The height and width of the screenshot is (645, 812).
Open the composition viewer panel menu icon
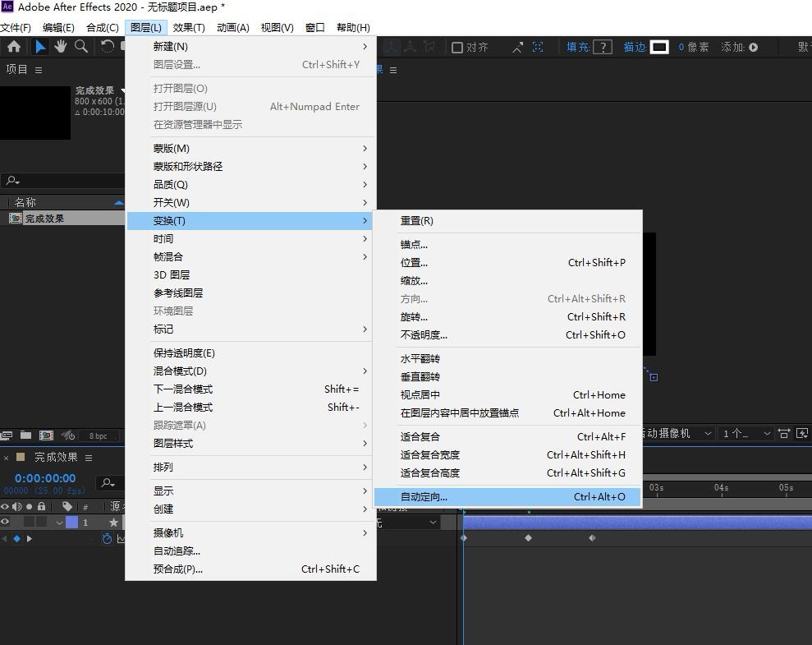393,70
